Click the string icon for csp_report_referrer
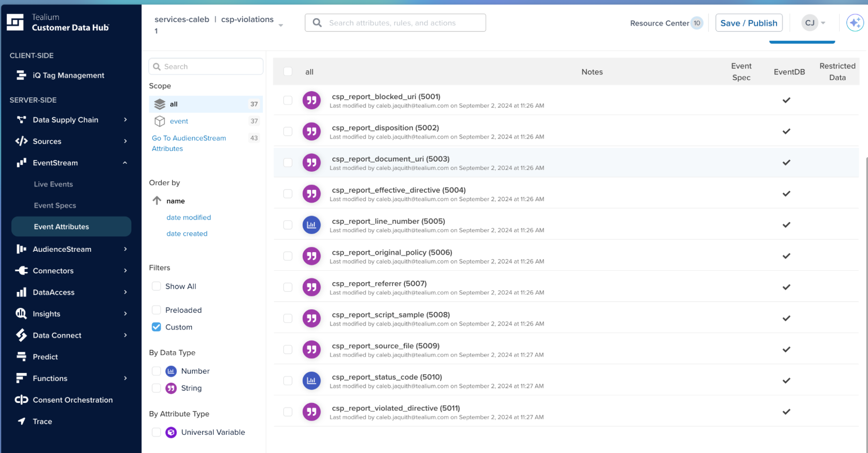 311,288
